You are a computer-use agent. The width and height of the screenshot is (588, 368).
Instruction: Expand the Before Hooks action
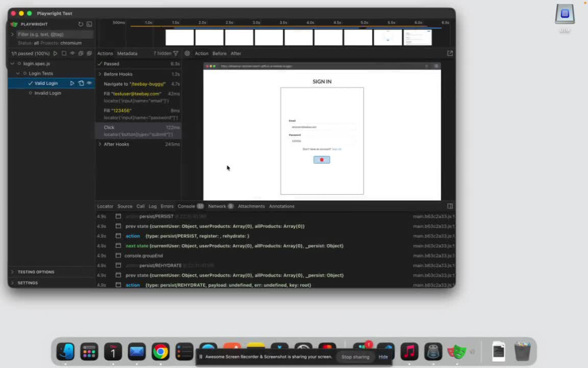[x=100, y=74]
